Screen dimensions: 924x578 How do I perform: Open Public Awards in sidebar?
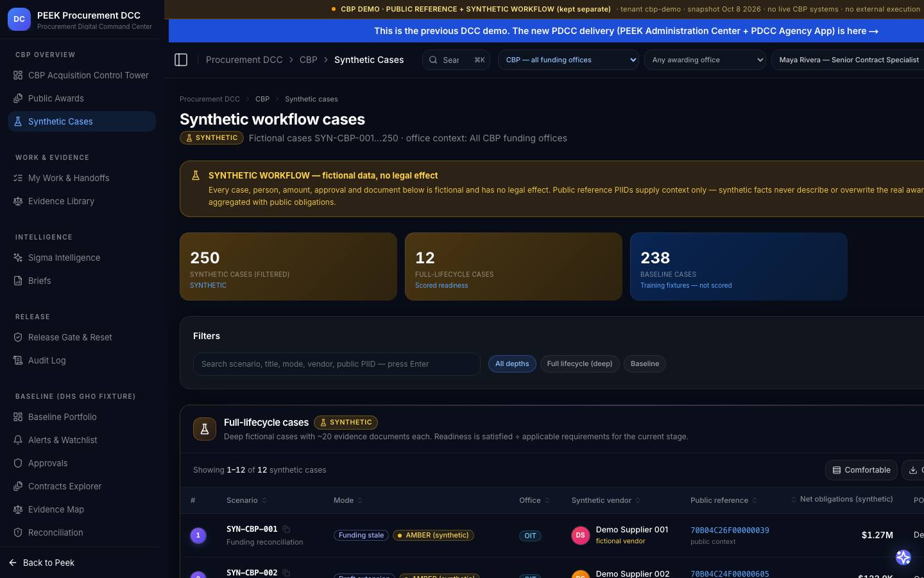pyautogui.click(x=81, y=98)
